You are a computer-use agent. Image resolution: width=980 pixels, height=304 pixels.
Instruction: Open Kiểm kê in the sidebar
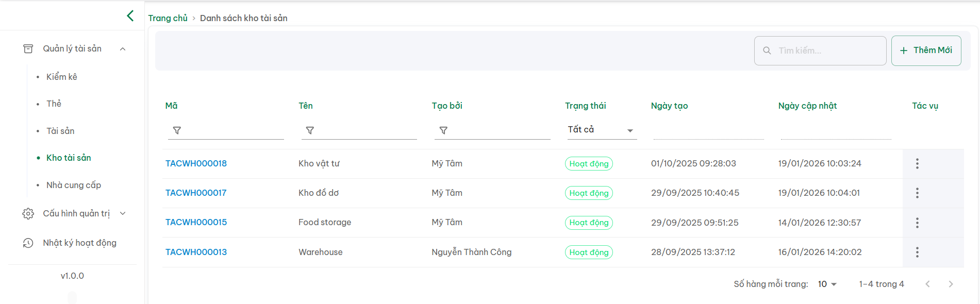point(62,77)
